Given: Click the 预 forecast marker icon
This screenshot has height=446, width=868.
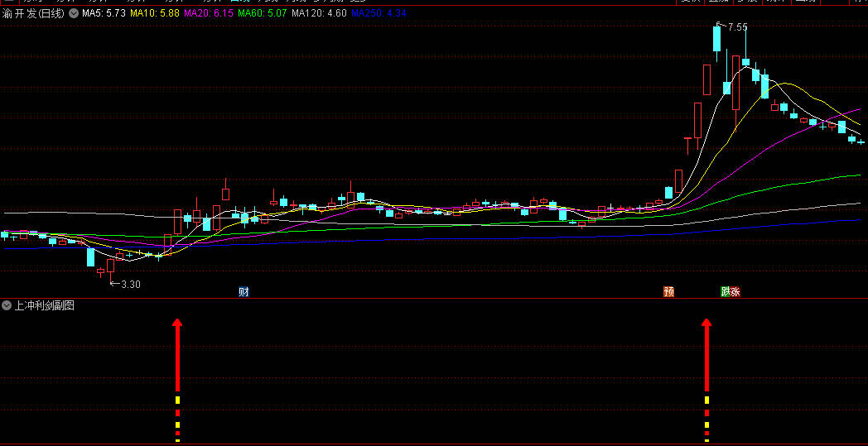Looking at the screenshot, I should 668,291.
